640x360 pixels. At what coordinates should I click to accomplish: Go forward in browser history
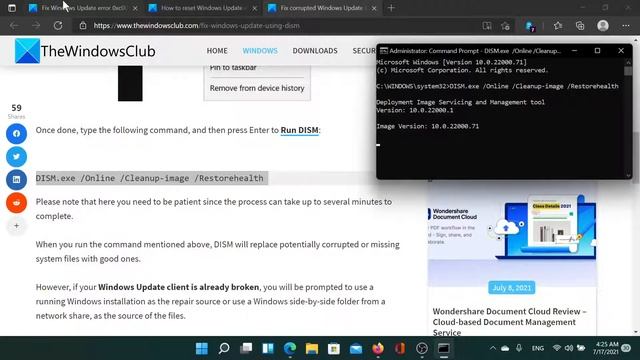click(x=36, y=26)
